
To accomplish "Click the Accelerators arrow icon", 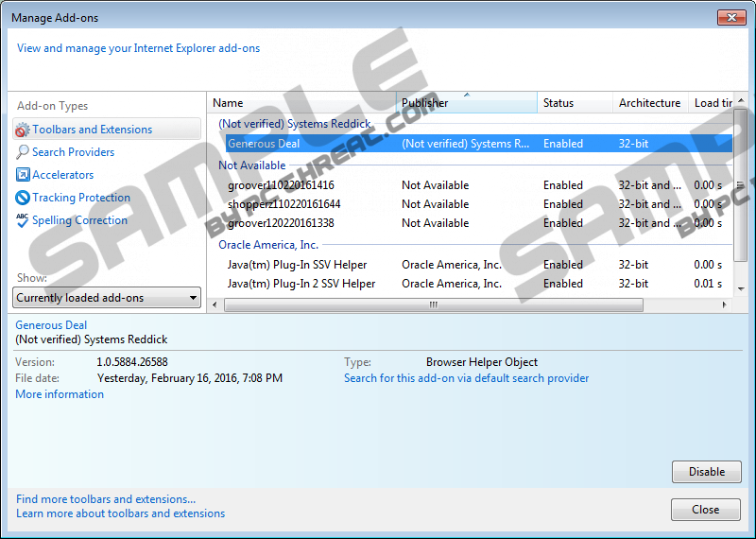I will [x=23, y=175].
